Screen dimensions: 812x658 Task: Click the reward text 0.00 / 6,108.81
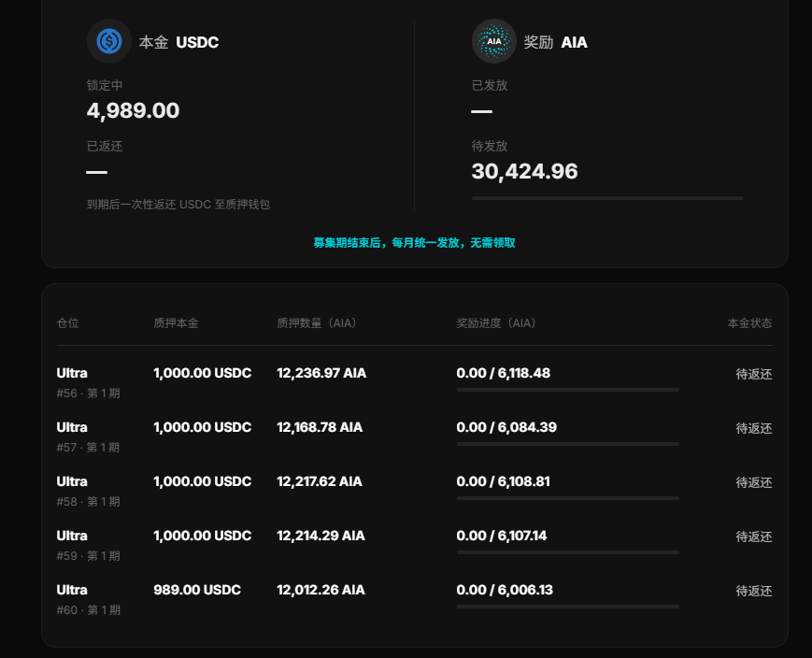(x=504, y=481)
